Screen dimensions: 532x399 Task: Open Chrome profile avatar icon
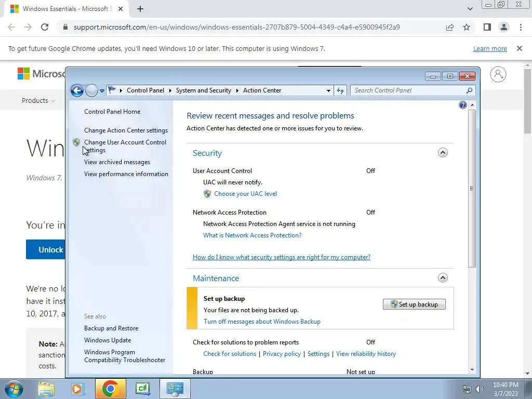[504, 27]
